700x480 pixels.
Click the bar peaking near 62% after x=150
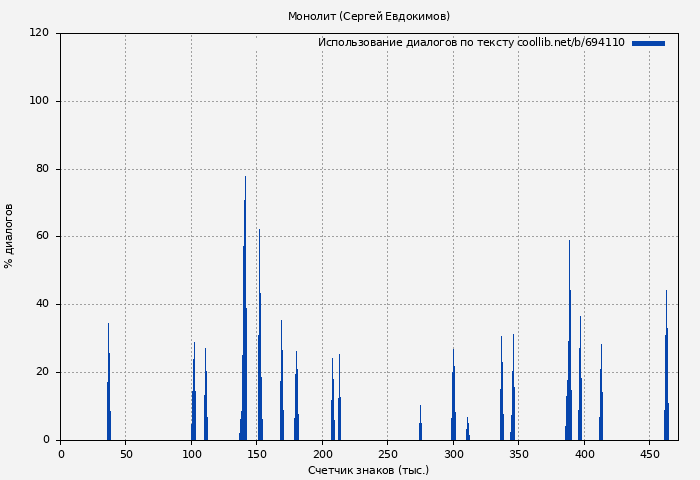(x=260, y=340)
